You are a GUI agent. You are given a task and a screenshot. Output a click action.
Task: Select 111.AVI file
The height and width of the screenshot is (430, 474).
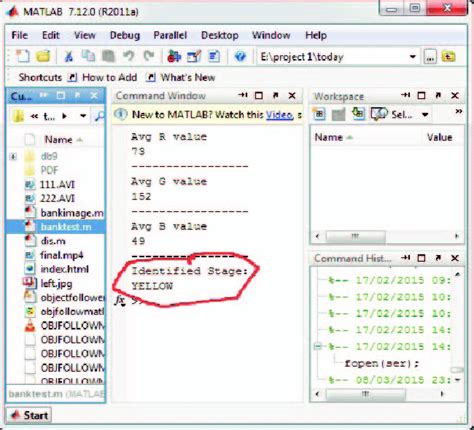pos(50,184)
